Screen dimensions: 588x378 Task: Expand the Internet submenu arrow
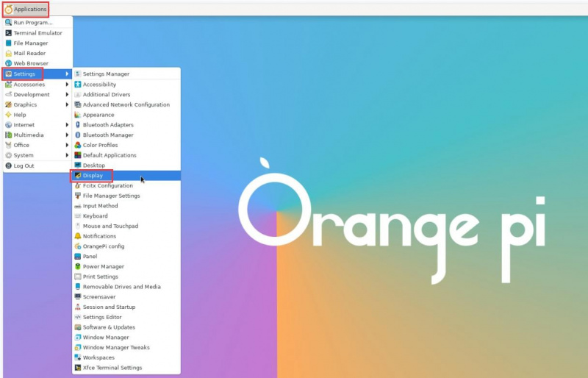67,125
